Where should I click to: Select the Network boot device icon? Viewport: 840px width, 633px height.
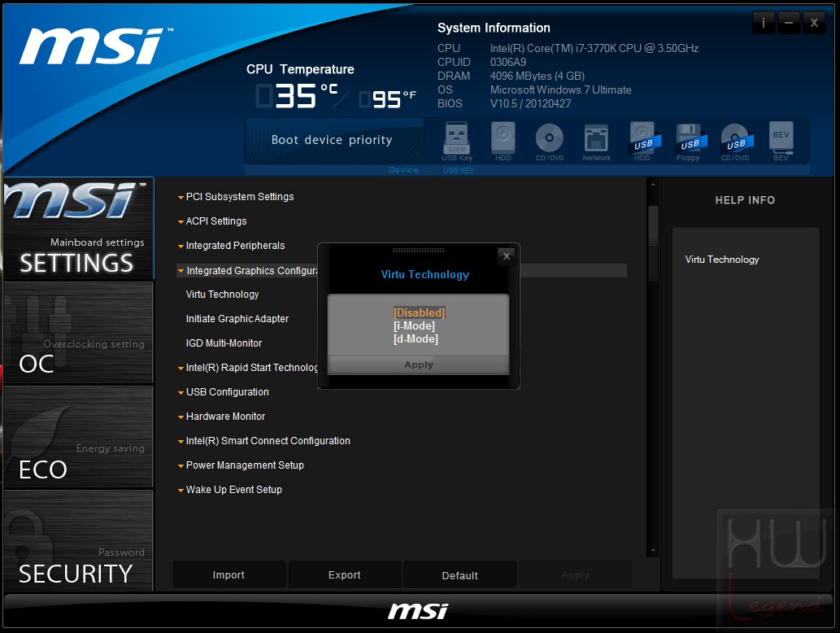click(x=596, y=141)
